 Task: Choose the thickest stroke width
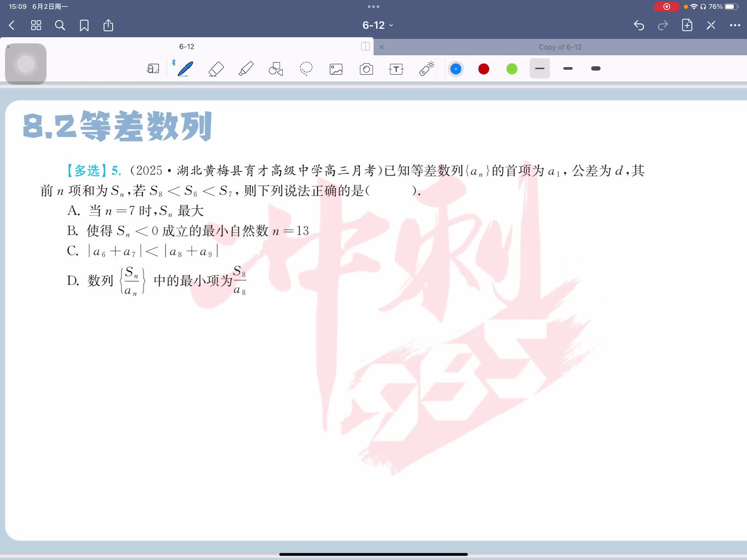tap(596, 68)
